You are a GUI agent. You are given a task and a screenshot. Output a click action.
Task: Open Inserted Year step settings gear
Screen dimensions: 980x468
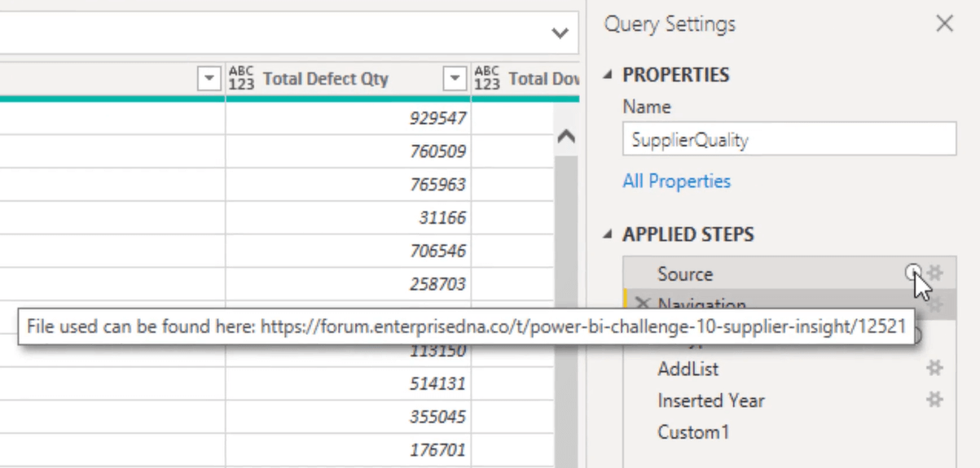click(x=934, y=400)
